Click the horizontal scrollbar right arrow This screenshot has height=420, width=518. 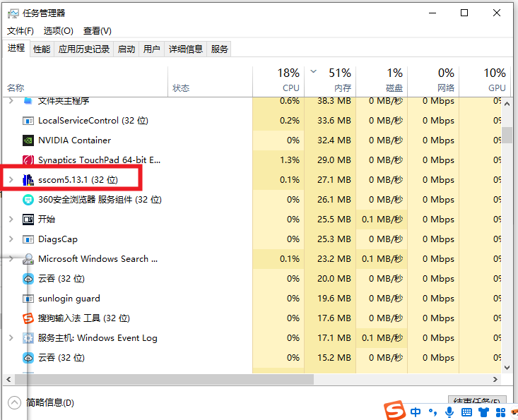pyautogui.click(x=495, y=380)
